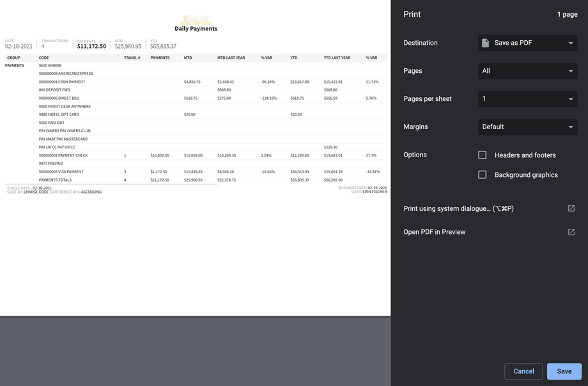Screen dimensions: 588x386
Task: Open the Destination dropdown
Action: 528,43
